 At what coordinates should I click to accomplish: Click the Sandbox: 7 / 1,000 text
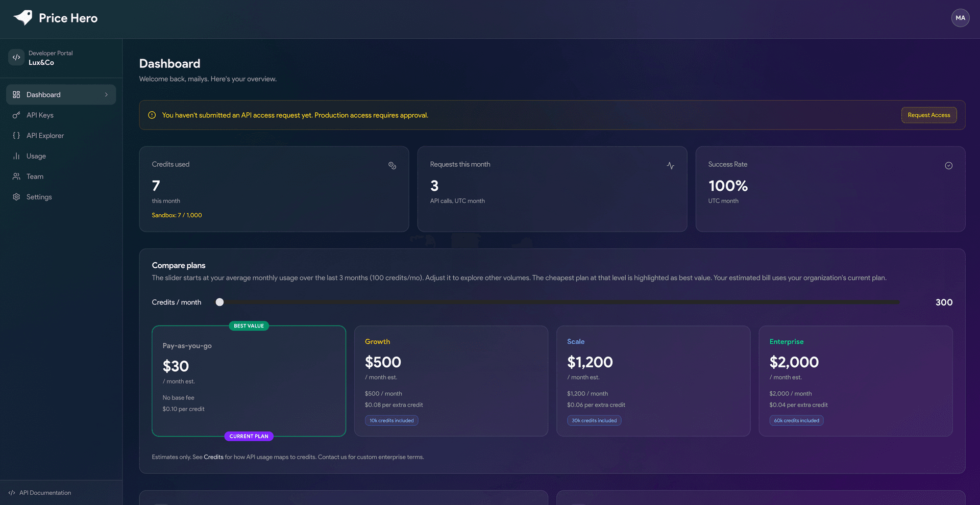(x=177, y=215)
